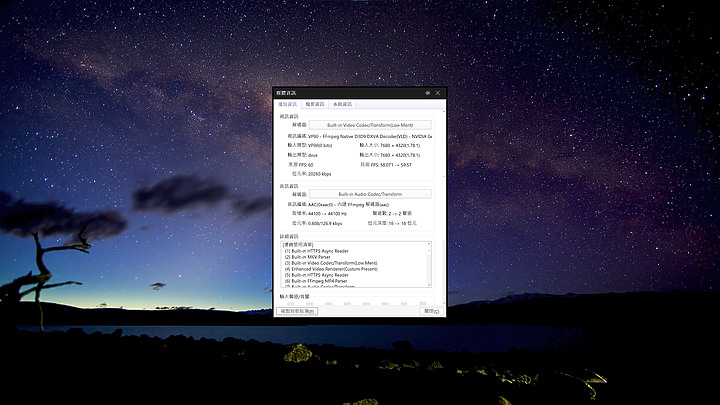This screenshot has height=405, width=720.
Task: Select list entry (5) Built-in HTTPS Async Reader
Action: pos(316,275)
